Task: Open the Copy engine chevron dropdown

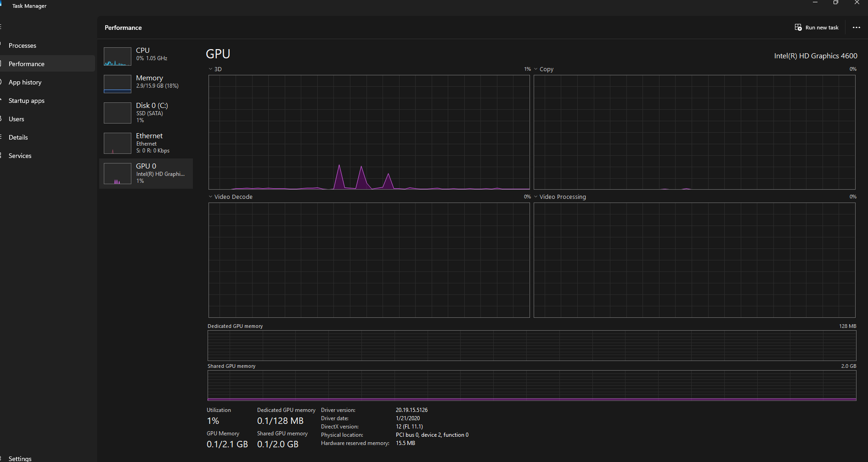Action: click(536, 69)
